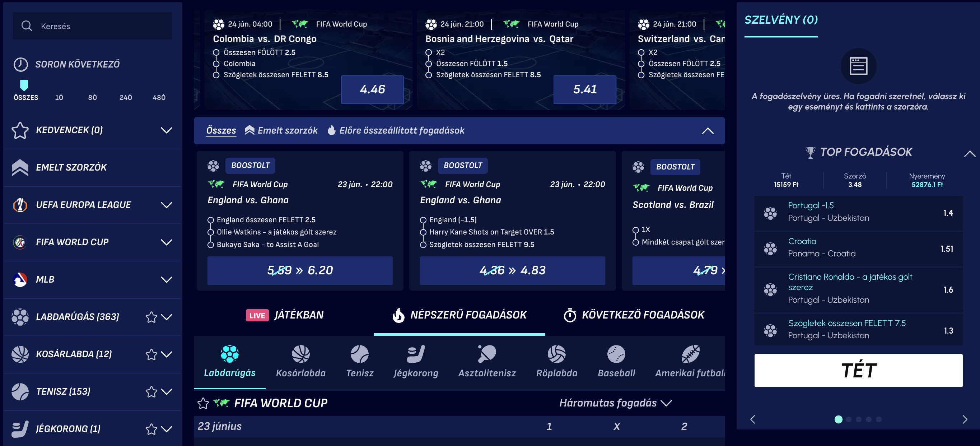Screen dimensions: 980x446
Task: Open the Szelvény (0) bet slip tab
Action: pos(781,20)
